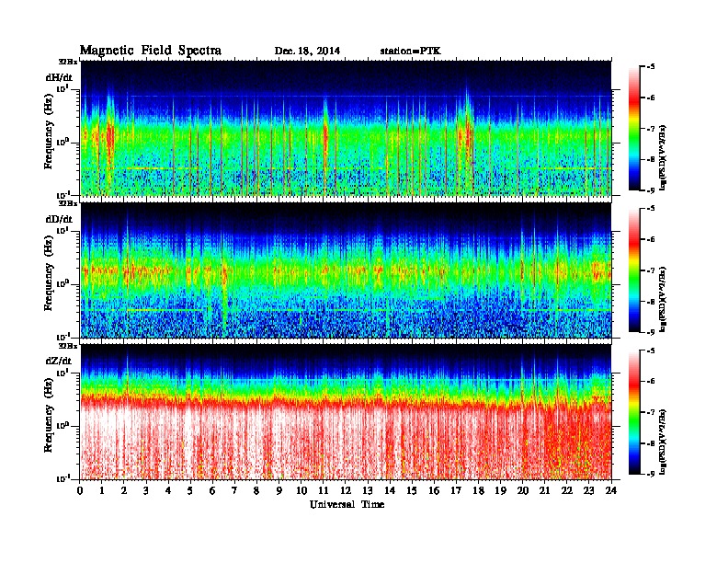728x563 pixels.
Task: Click hour tick label "19" on time axis
Action: click(500, 490)
